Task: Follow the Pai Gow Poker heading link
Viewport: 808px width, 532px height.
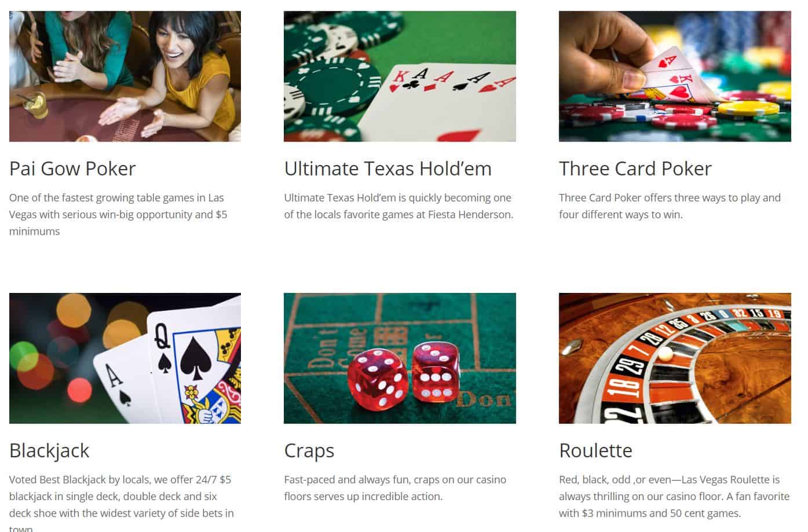Action: coord(72,168)
